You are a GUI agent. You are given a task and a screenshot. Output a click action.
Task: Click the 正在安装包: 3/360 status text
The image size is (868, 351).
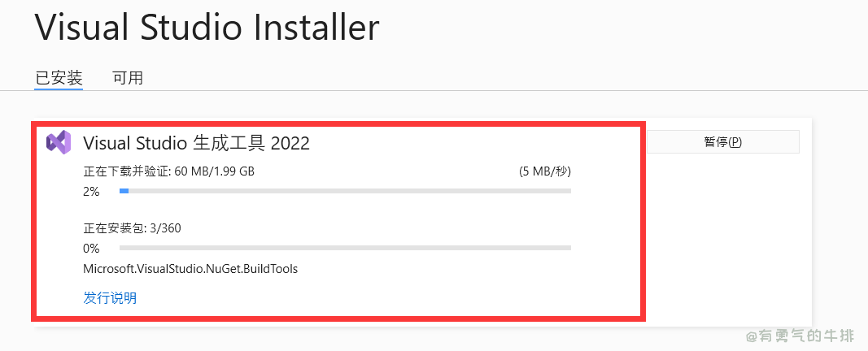[x=132, y=228]
